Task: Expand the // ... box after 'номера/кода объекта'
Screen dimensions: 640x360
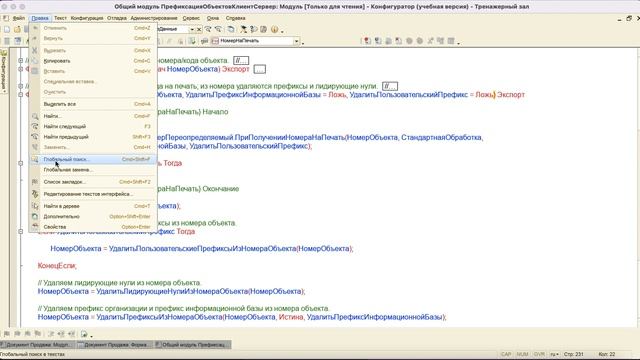Action: click(x=241, y=61)
